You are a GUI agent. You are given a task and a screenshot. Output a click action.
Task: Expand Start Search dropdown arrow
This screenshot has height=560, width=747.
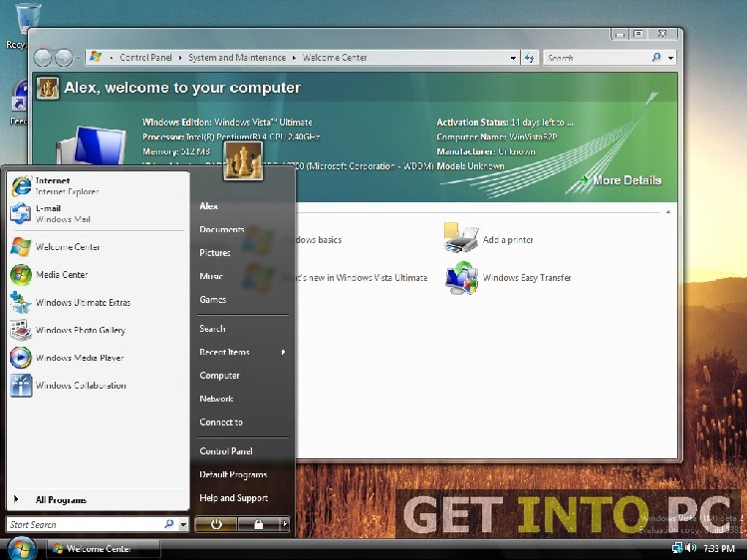[x=183, y=525]
